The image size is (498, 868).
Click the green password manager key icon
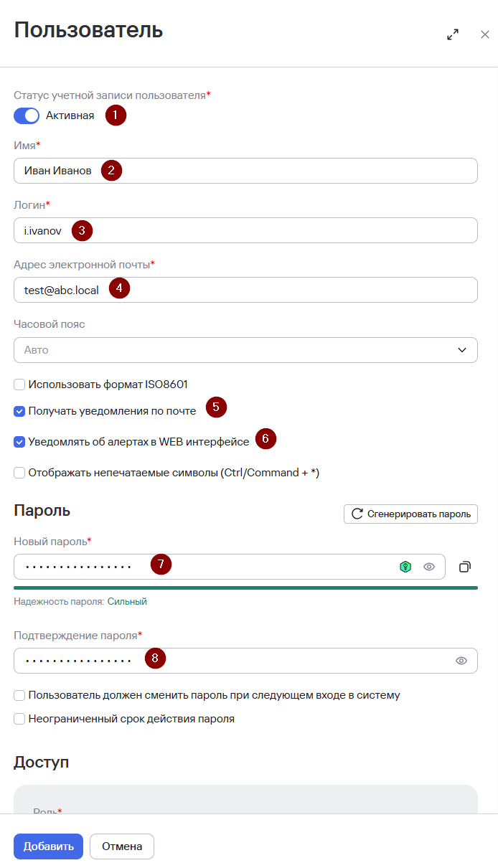pyautogui.click(x=405, y=567)
